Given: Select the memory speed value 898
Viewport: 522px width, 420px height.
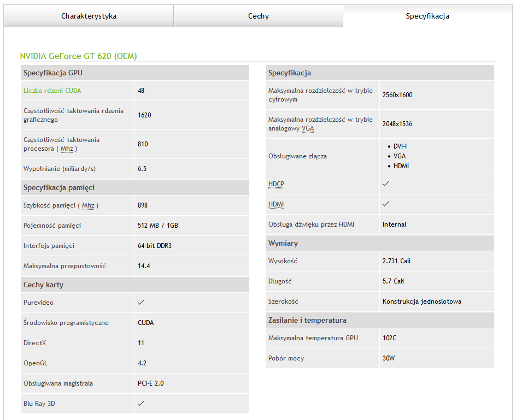Looking at the screenshot, I should (x=143, y=205).
